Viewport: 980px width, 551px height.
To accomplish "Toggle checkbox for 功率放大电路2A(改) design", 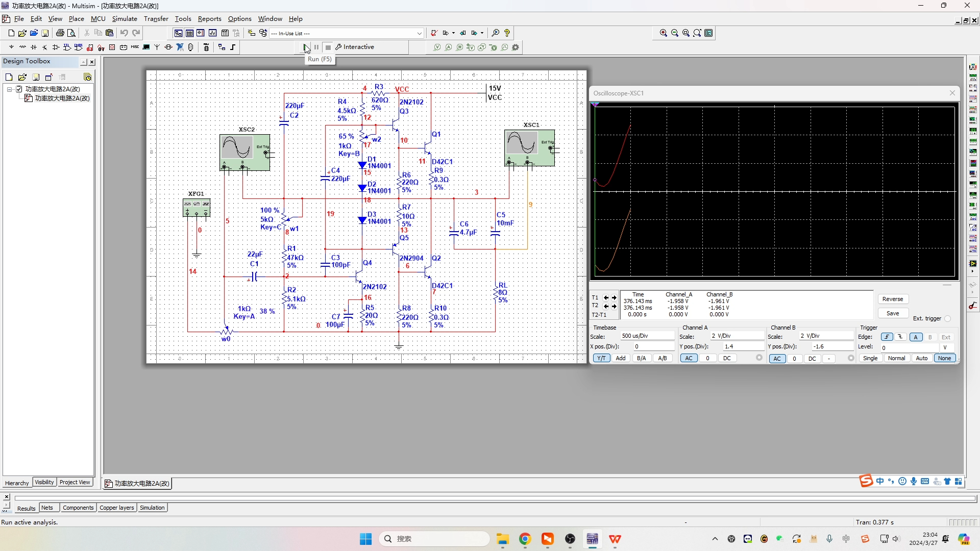I will (19, 89).
